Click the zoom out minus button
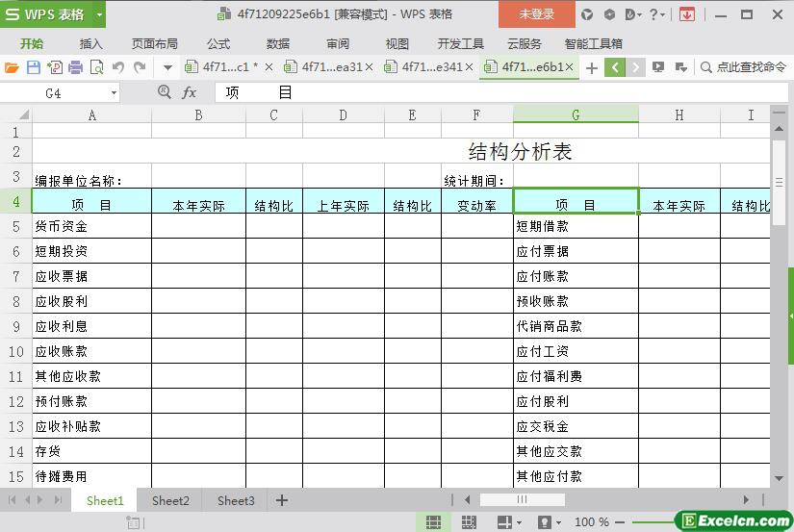The width and height of the screenshot is (794, 532). tap(619, 521)
